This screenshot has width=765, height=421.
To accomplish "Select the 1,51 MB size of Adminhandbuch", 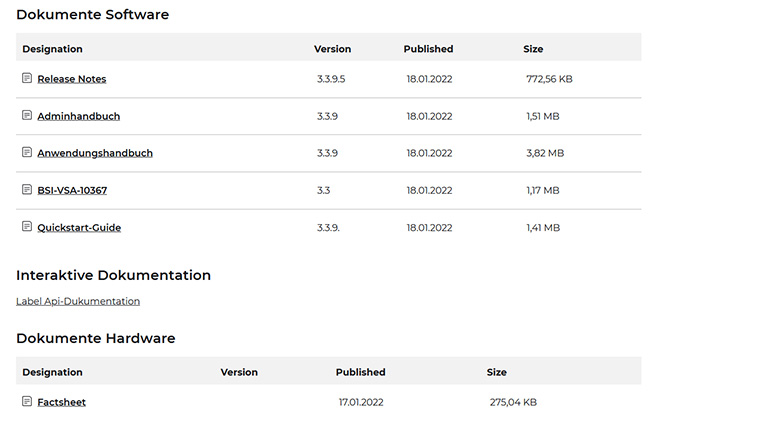I will point(543,116).
